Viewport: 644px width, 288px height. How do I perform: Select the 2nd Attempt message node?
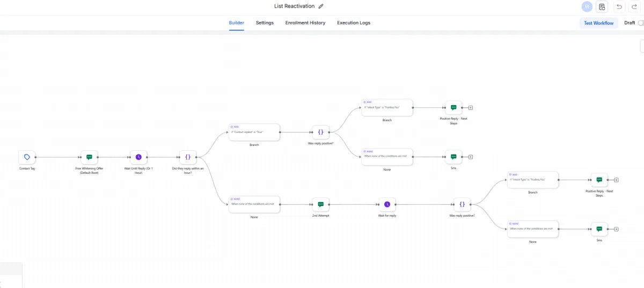(320, 204)
